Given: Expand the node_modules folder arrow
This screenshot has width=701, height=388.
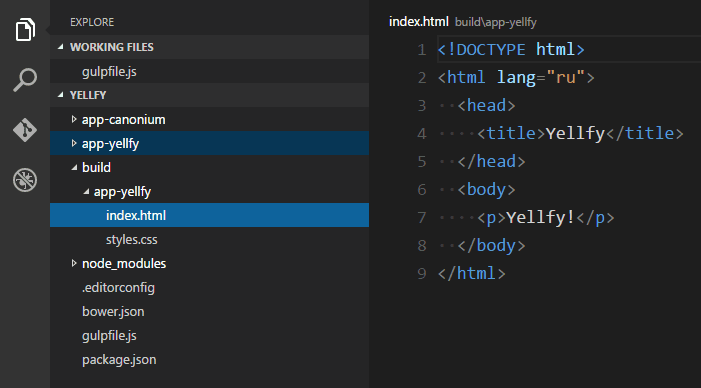Looking at the screenshot, I should click(74, 263).
